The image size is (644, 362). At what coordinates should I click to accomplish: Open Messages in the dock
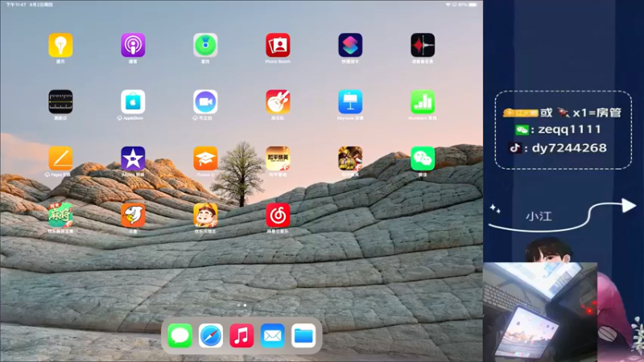(x=180, y=335)
